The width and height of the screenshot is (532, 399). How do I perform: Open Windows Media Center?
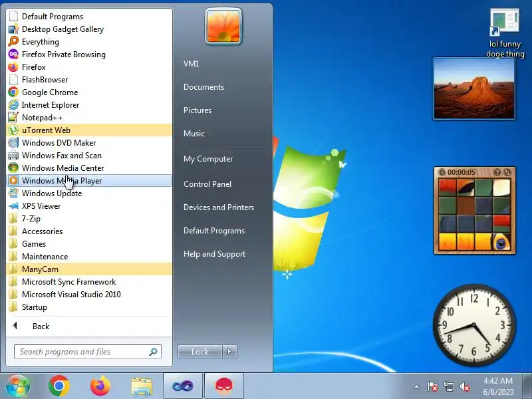tap(89, 168)
